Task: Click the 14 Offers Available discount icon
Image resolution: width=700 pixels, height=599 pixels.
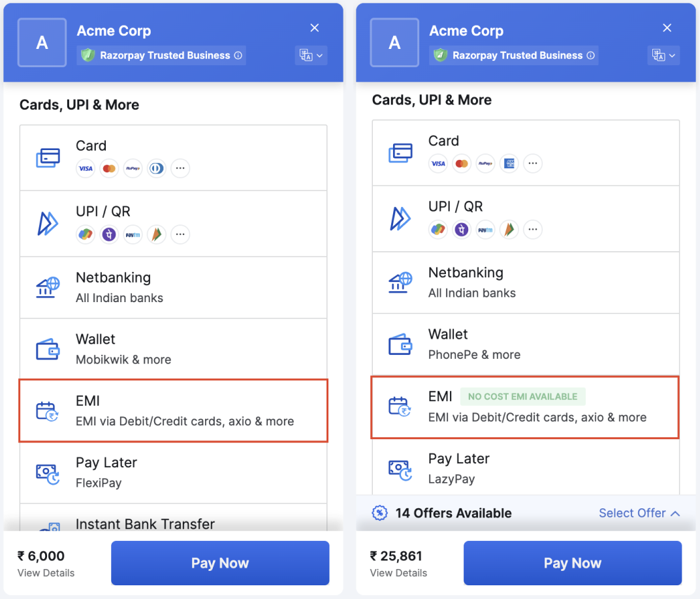Action: click(x=379, y=514)
